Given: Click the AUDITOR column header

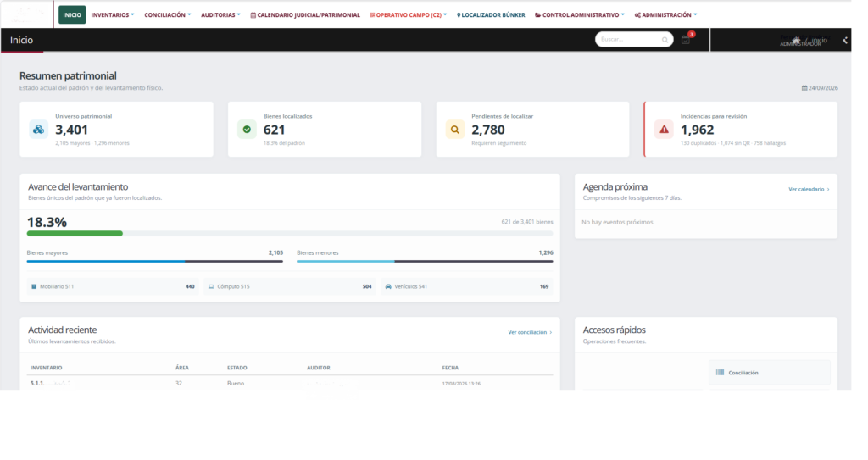Looking at the screenshot, I should [x=319, y=368].
